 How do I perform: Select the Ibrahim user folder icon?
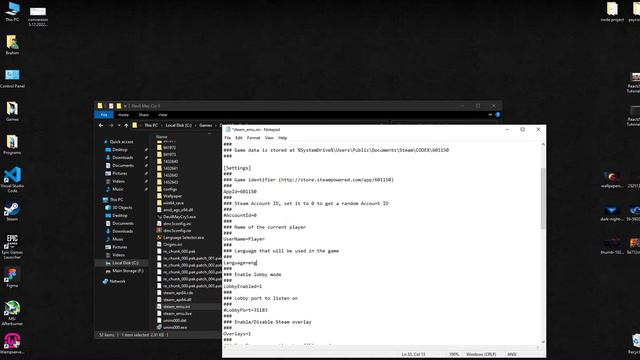[12, 45]
